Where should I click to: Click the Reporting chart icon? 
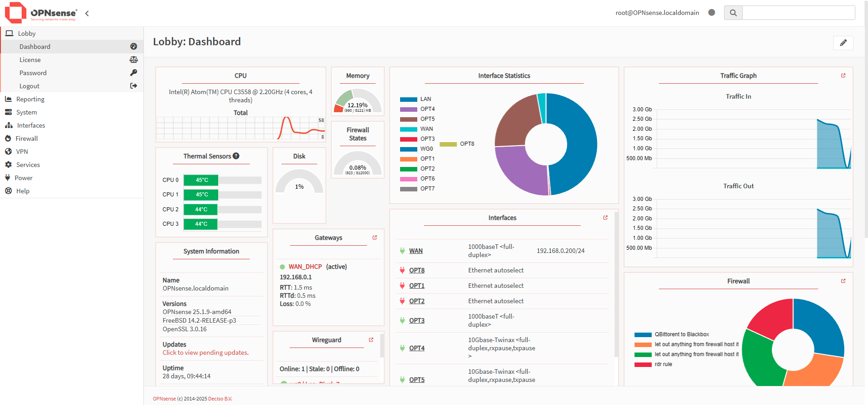click(x=8, y=99)
